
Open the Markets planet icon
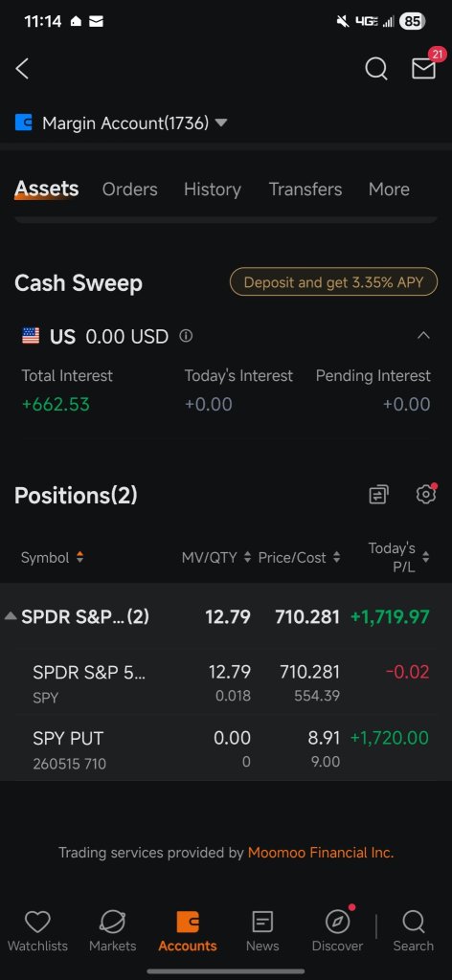pyautogui.click(x=113, y=931)
